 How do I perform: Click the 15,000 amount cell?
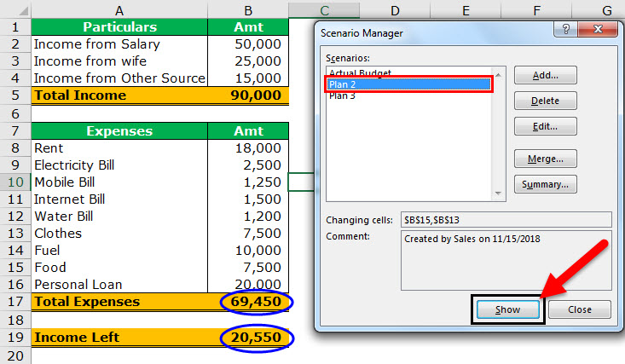[x=248, y=78]
